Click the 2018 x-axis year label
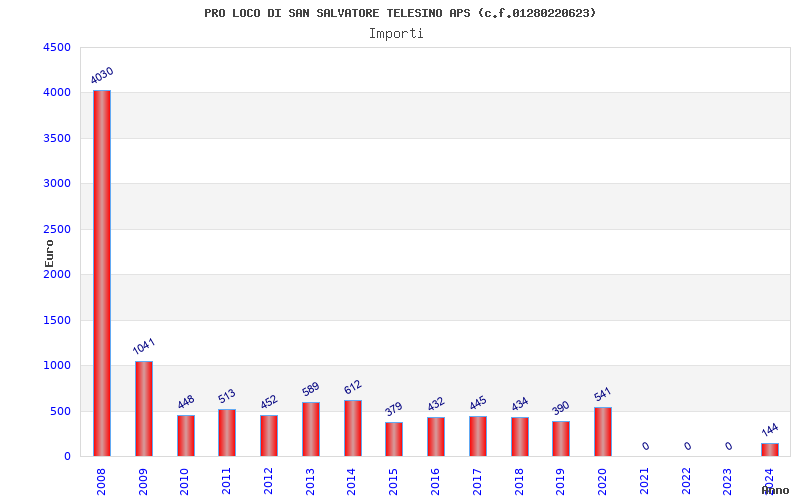The image size is (800, 500). point(519,481)
